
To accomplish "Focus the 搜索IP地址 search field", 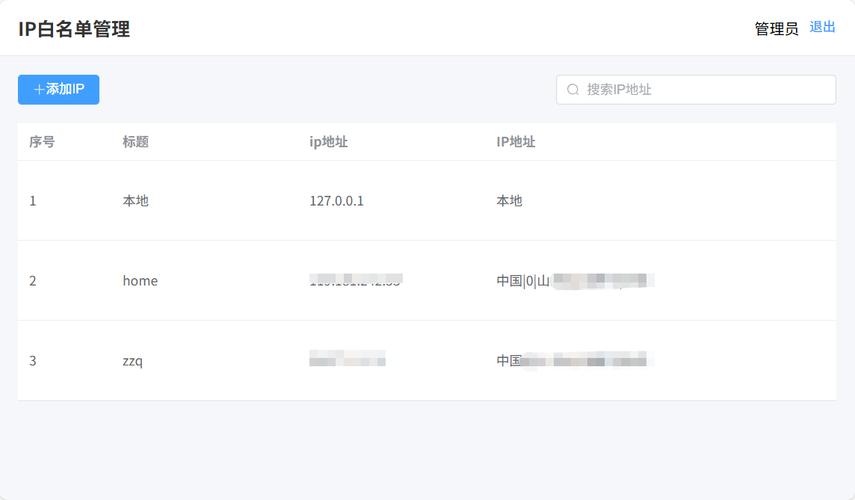I will pyautogui.click(x=696, y=89).
